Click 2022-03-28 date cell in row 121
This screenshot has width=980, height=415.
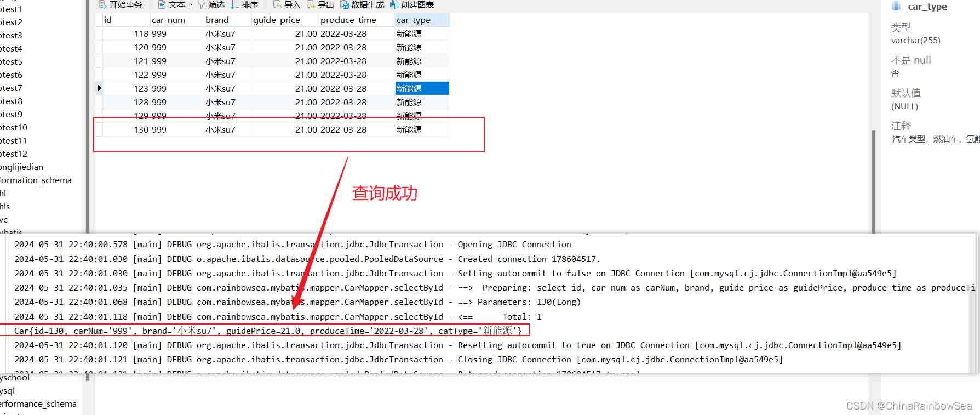357,61
